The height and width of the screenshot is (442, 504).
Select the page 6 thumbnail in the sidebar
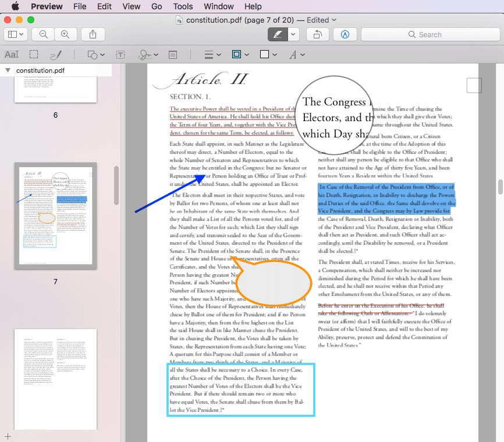55,90
